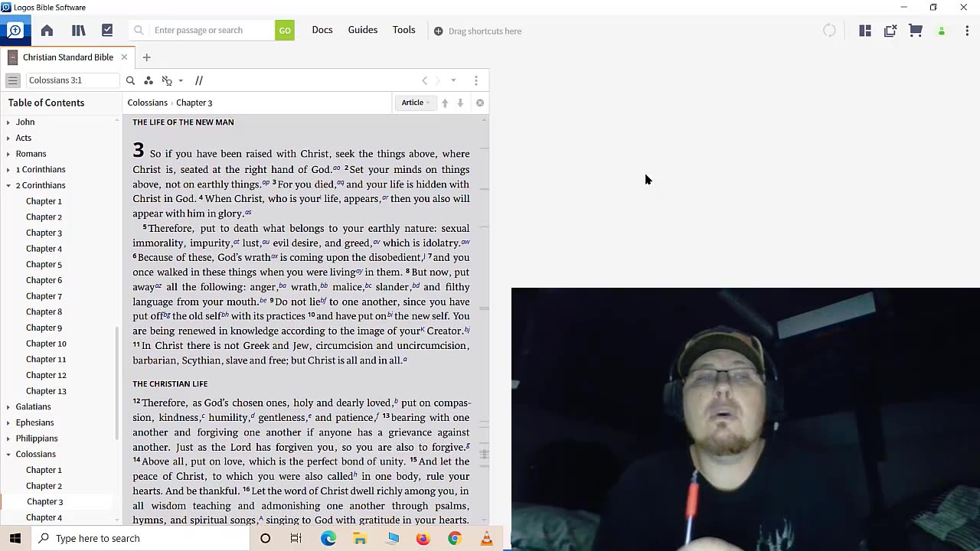Viewport: 980px width, 551px height.
Task: Jump to next article with down arrow
Action: pos(460,103)
